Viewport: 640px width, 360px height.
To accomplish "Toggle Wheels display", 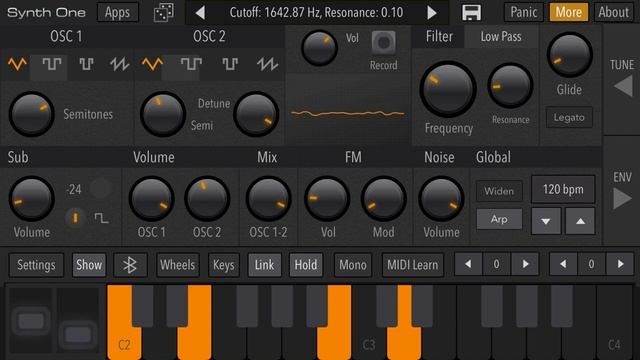I will point(178,265).
